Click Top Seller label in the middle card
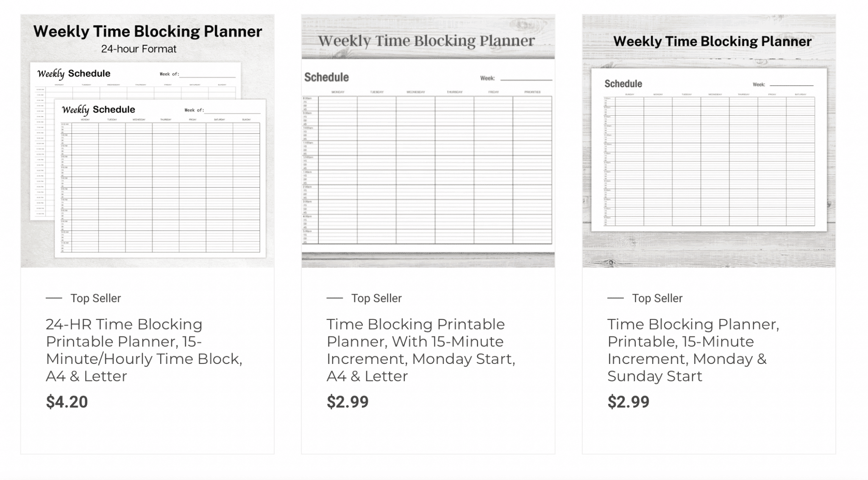 [x=376, y=298]
